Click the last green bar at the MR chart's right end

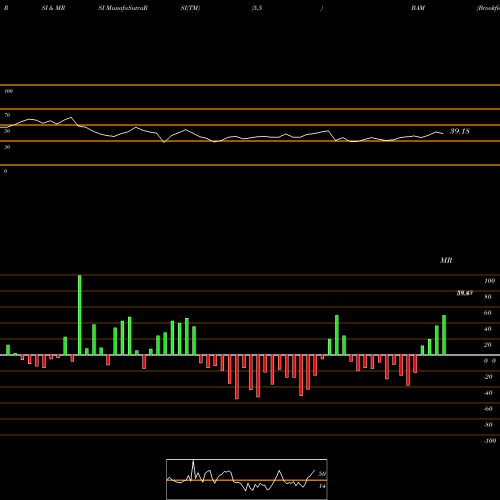444,335
